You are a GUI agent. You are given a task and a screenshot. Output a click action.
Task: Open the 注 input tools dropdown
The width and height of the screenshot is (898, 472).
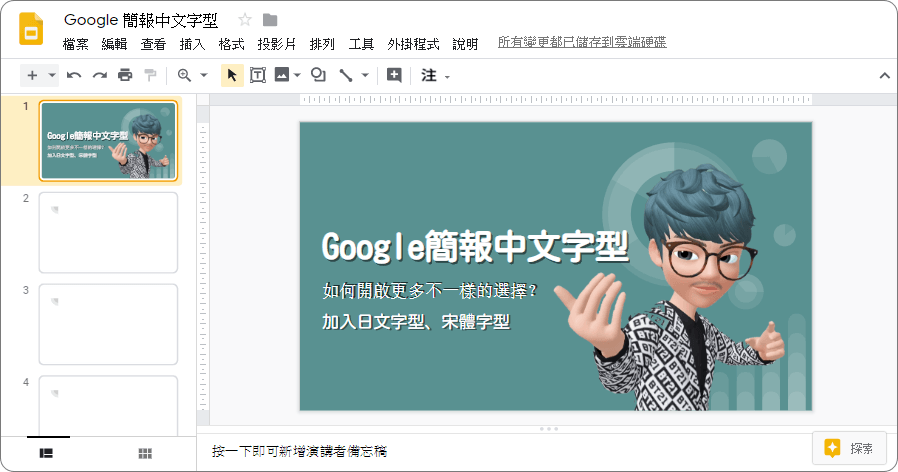click(x=435, y=76)
